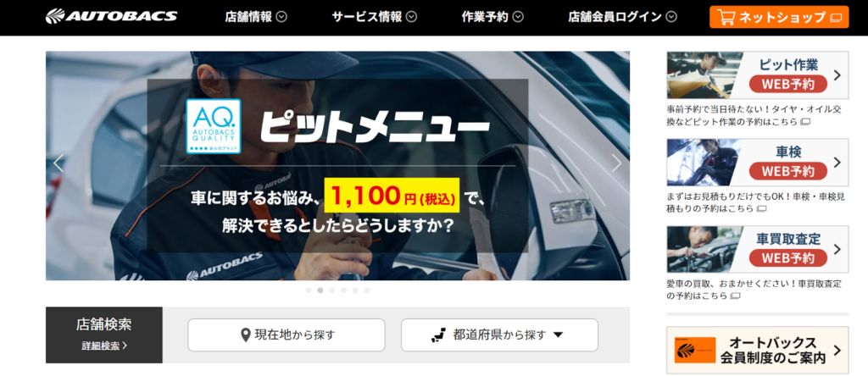Open the 作業予約 menu
Image resolution: width=868 pixels, height=376 pixels.
tap(492, 17)
